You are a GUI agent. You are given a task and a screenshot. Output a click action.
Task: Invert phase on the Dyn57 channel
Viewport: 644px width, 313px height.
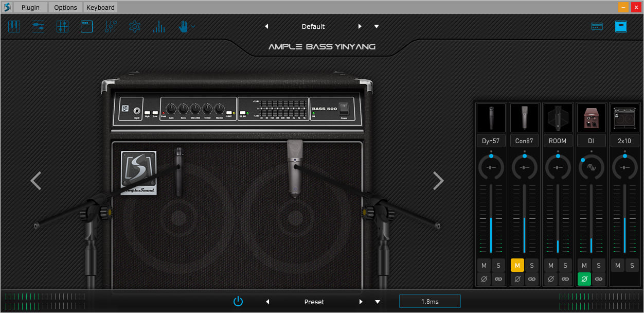pyautogui.click(x=484, y=279)
